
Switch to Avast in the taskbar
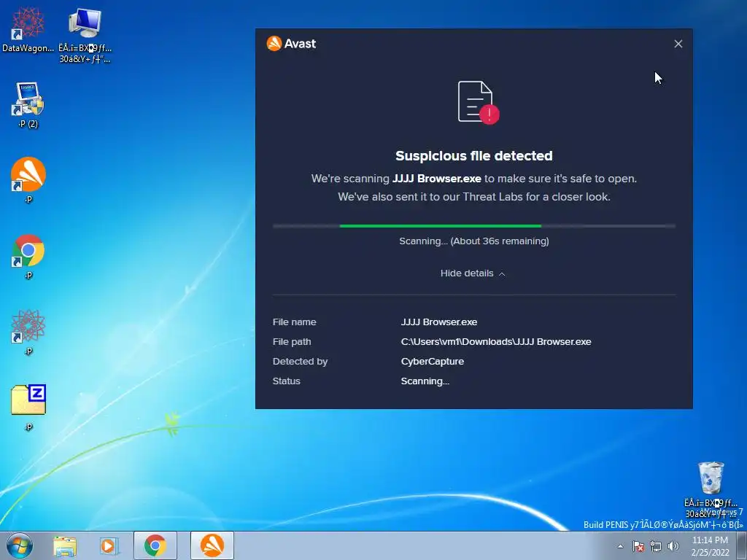tap(212, 545)
